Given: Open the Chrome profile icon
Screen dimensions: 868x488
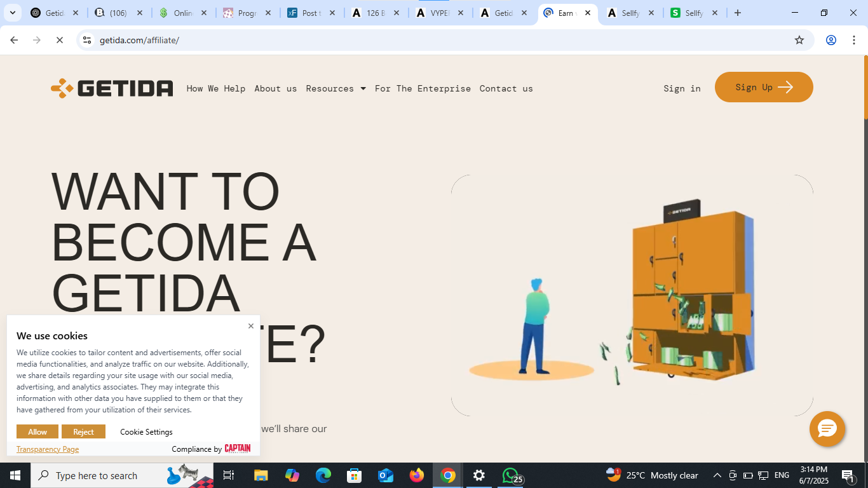Looking at the screenshot, I should click(x=831, y=40).
